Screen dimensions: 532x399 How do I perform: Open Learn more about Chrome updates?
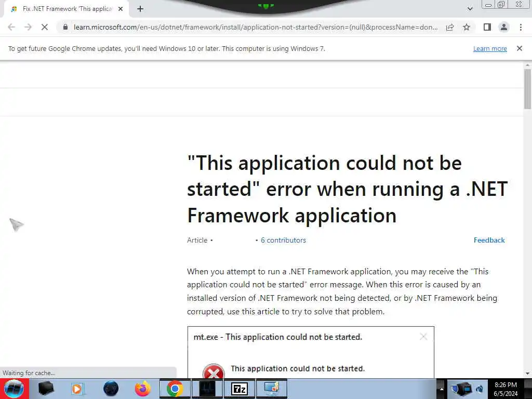(490, 48)
